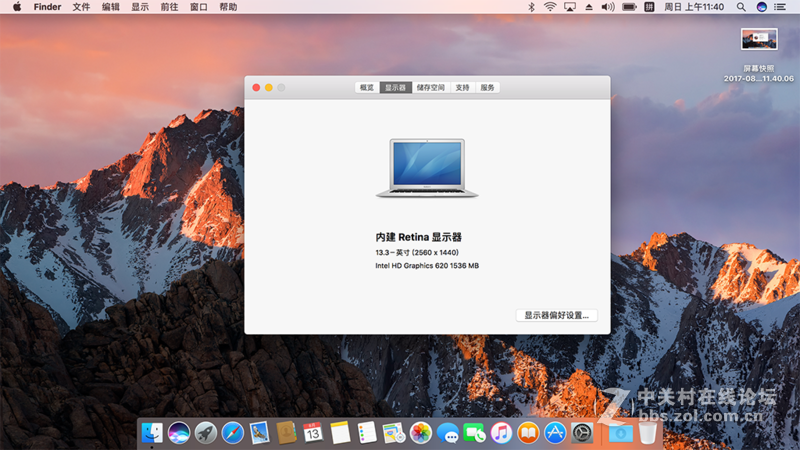The height and width of the screenshot is (450, 800).
Task: Open the Downloads folder in the Dock
Action: click(620, 433)
